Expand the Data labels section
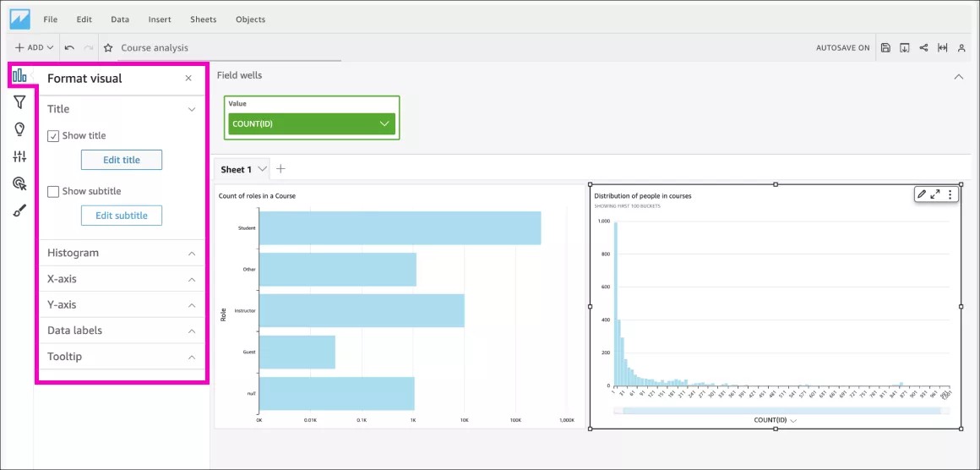 [x=121, y=331]
